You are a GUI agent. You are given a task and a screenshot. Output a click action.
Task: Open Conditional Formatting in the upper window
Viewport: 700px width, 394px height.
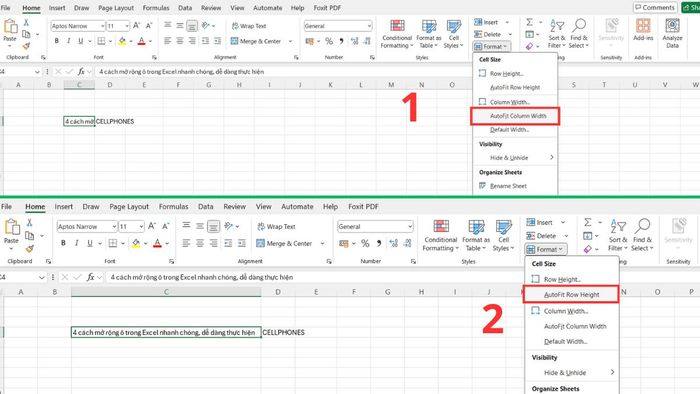[x=397, y=34]
